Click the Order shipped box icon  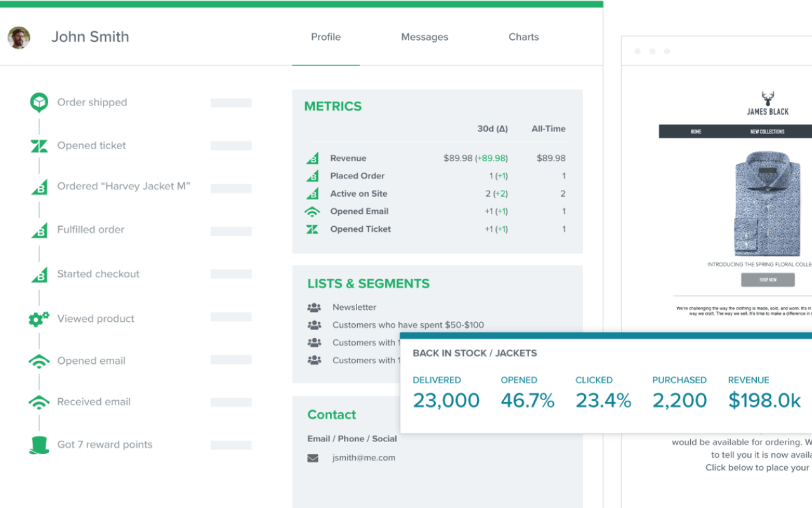tap(39, 102)
